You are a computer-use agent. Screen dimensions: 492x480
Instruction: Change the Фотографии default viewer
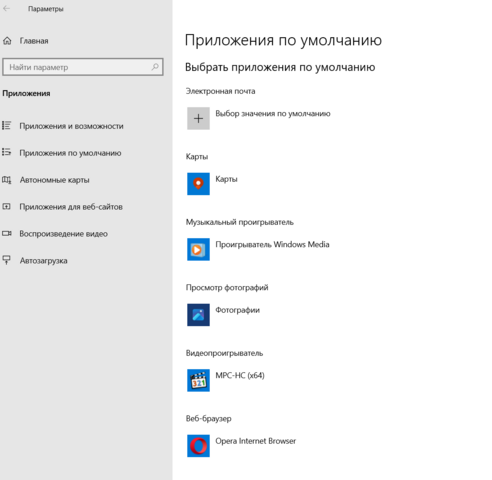point(237,310)
